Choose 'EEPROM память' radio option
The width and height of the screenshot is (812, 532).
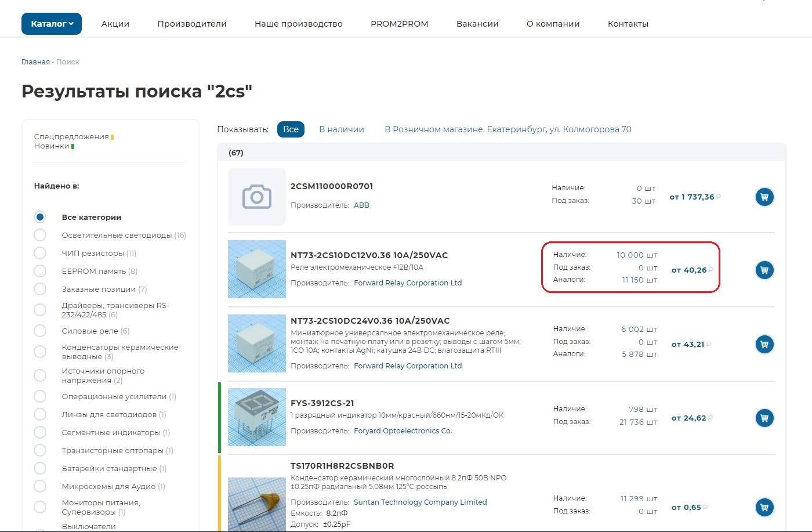40,271
